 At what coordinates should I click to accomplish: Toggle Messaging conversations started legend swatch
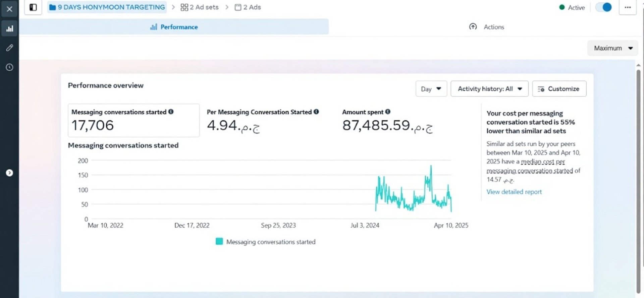coord(219,241)
